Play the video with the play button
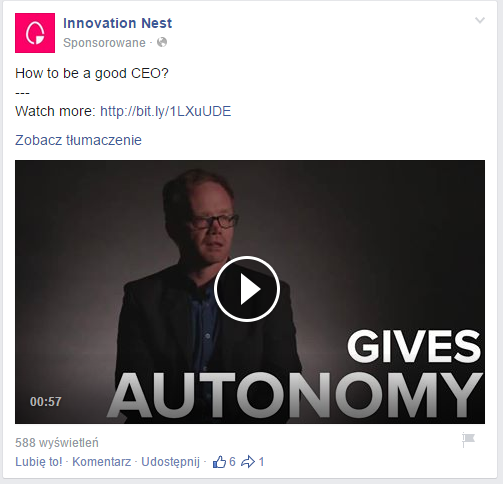Viewport: 503px width, 484px height. pos(247,289)
